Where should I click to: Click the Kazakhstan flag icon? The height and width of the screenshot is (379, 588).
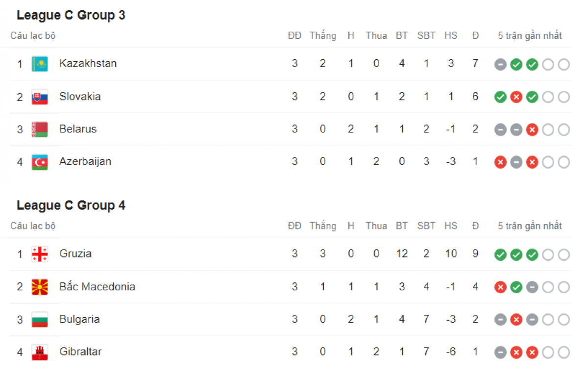tap(40, 64)
